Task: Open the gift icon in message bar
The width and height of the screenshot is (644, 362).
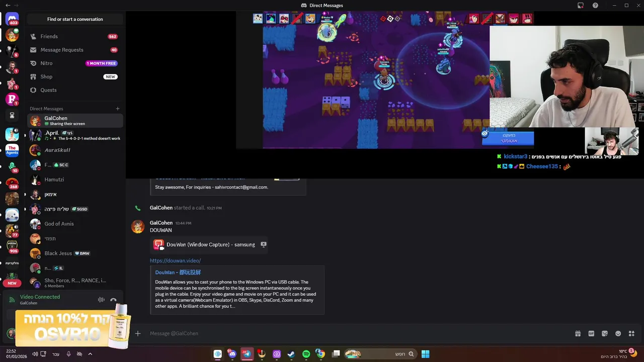Action: (578, 333)
